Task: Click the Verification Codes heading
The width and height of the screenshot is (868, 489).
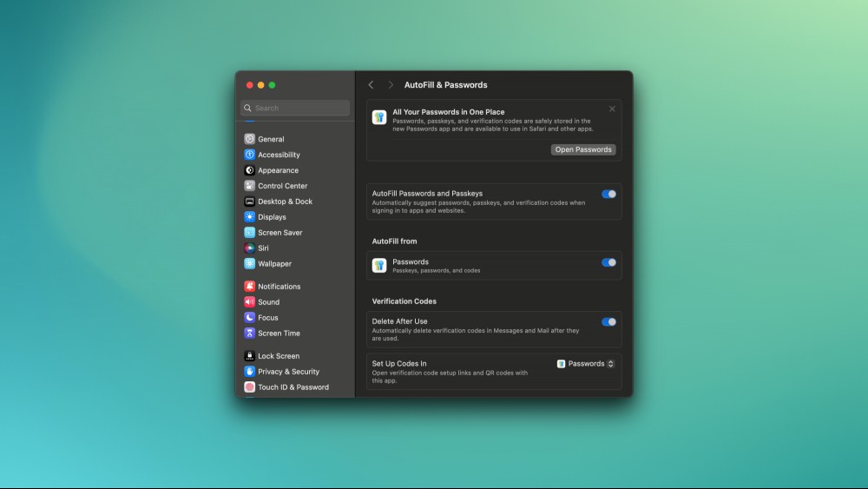Action: click(x=404, y=301)
